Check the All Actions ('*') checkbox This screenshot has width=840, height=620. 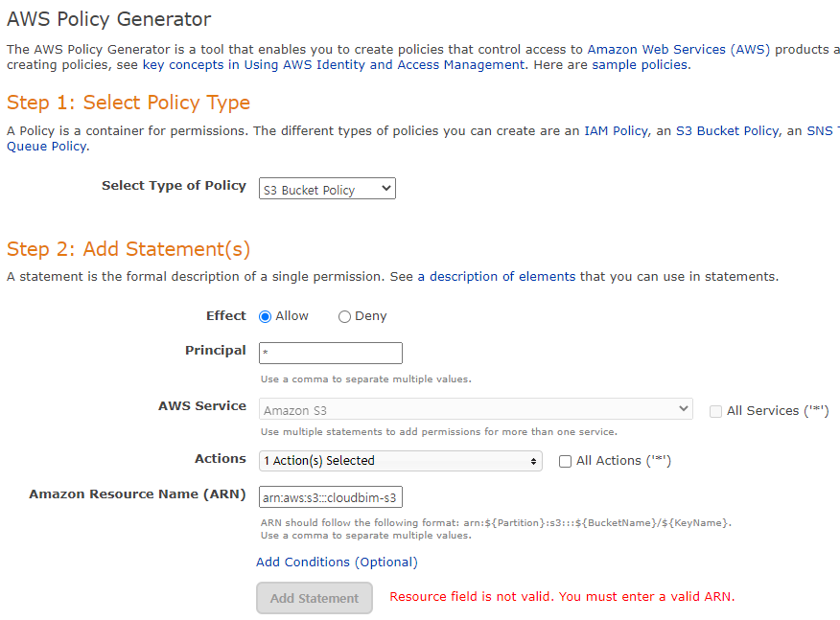pyautogui.click(x=565, y=461)
